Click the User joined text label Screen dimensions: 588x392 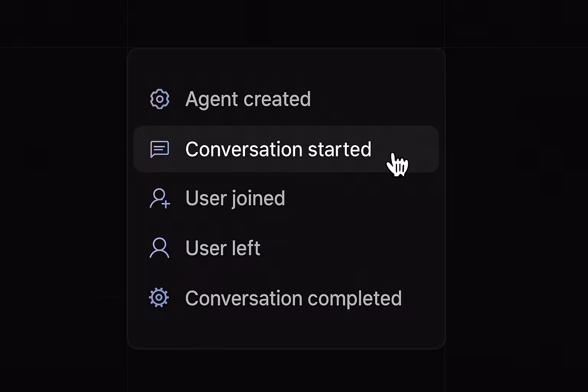pos(235,199)
